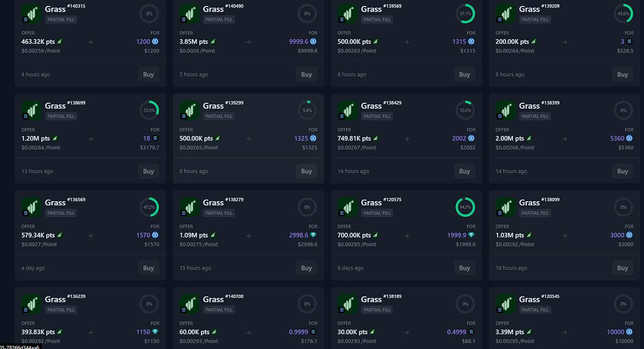Click the Grass logo on order #139209
Screen dimensions: 644x349
point(506,13)
